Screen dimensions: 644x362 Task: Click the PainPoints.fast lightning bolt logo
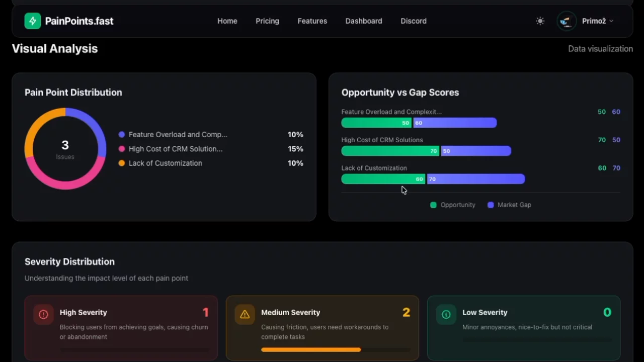click(33, 21)
